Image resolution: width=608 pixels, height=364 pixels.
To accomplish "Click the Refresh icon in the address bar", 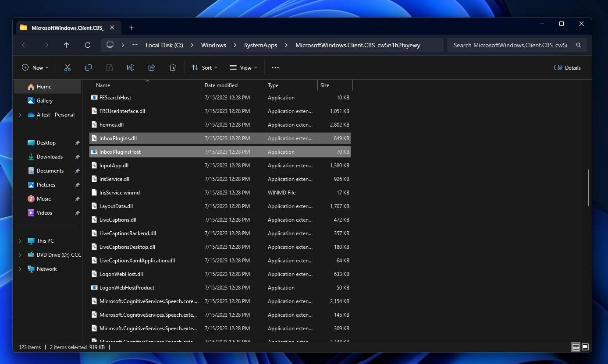I will coord(88,45).
